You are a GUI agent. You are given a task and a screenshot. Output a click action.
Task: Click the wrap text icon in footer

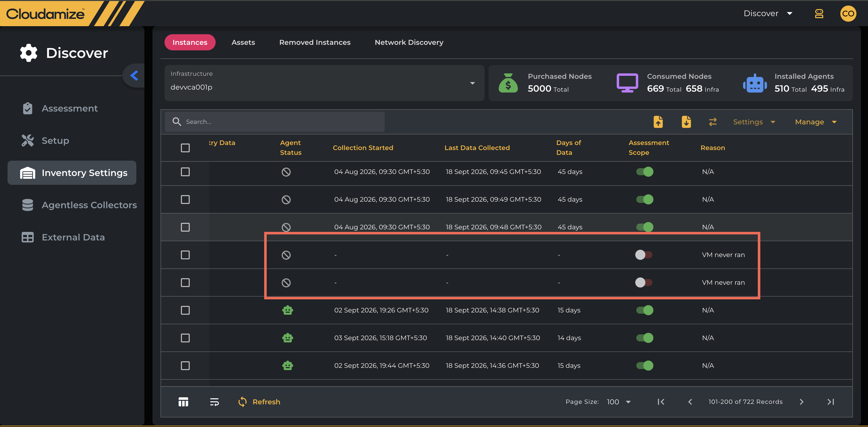point(214,402)
